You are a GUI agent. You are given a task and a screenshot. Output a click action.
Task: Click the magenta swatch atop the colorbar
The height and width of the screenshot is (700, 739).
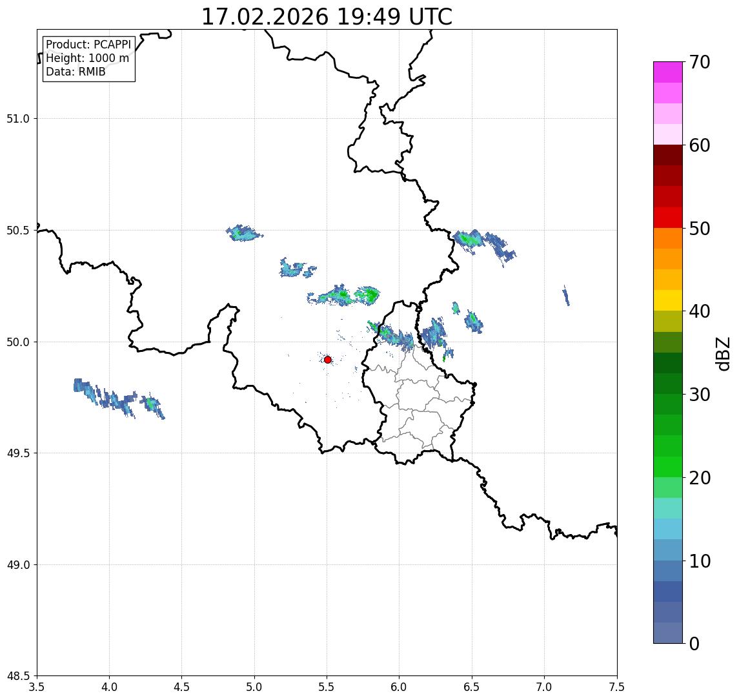point(668,72)
